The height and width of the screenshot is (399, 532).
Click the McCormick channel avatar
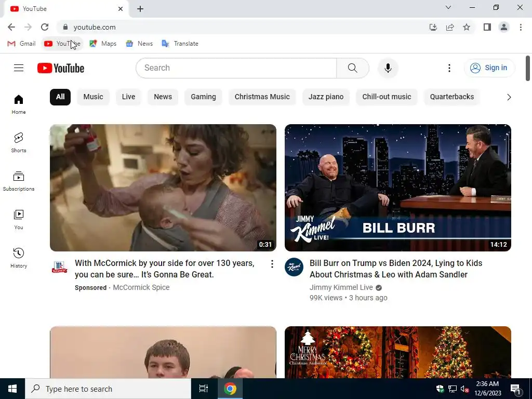[x=59, y=267]
